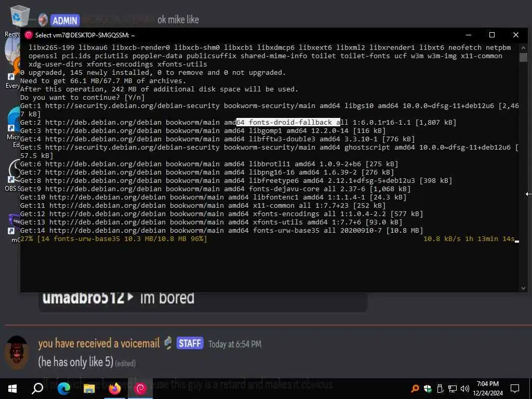Click 'Get:5' ghostscript download line
Viewport: 532px width, 399px height.
pyautogui.click(x=270, y=151)
